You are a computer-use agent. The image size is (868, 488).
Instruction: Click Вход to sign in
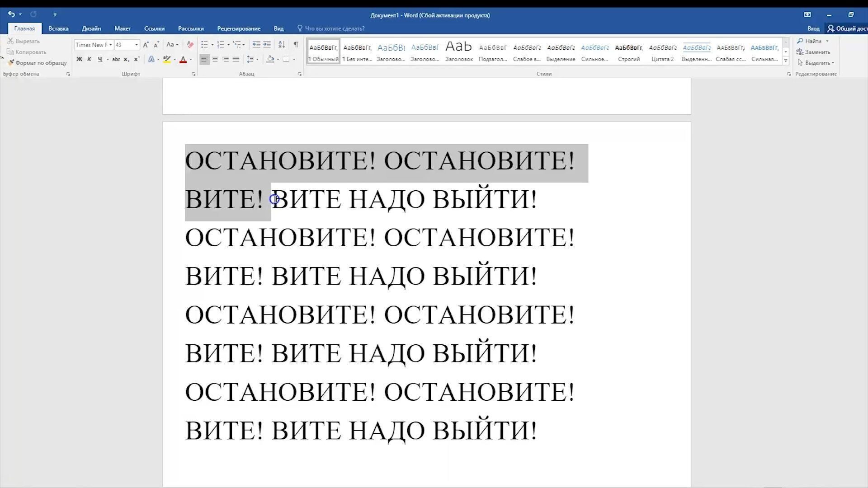coord(813,28)
